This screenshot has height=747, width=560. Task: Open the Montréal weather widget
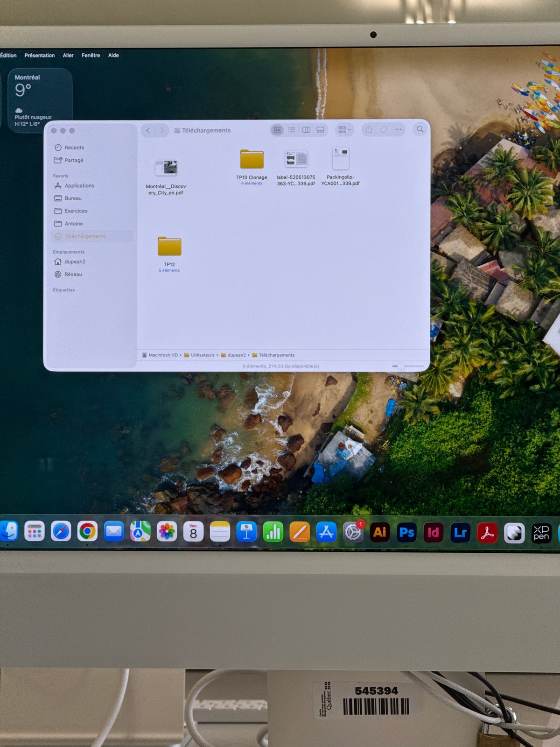tap(40, 100)
